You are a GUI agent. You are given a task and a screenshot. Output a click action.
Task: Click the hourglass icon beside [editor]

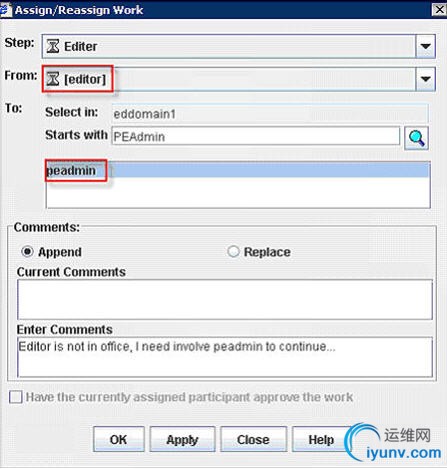click(53, 79)
